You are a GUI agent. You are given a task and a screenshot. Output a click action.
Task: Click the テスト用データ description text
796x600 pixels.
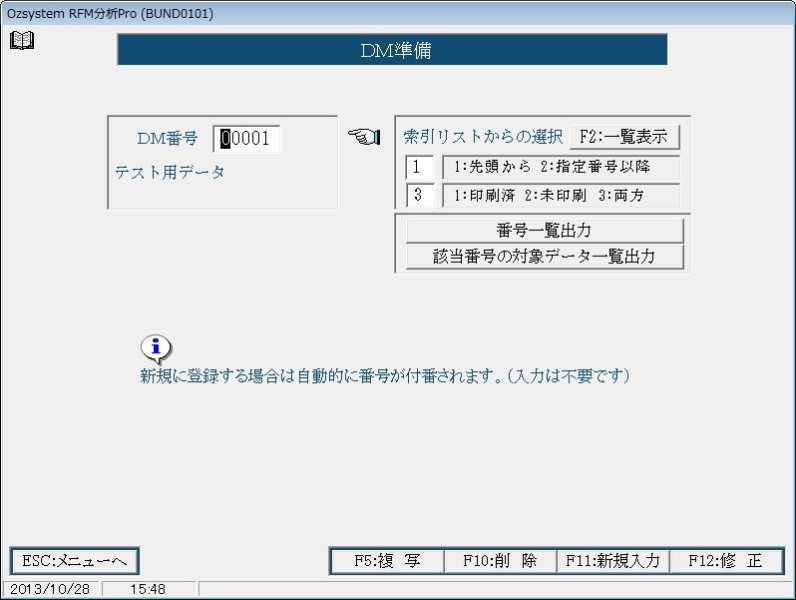click(x=170, y=173)
